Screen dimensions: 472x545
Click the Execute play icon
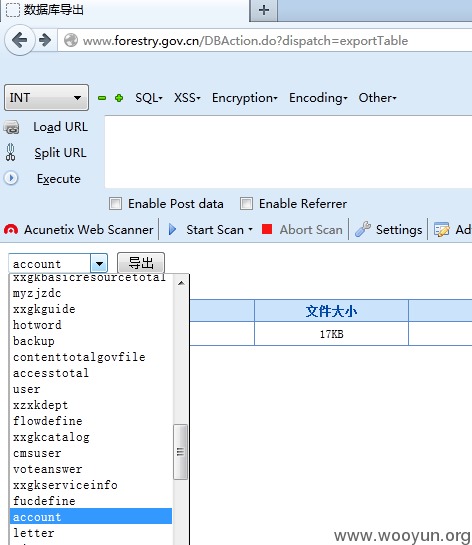click(x=11, y=178)
